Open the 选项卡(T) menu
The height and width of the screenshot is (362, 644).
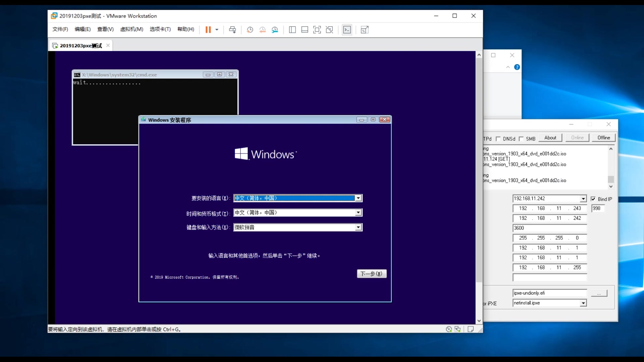point(160,29)
